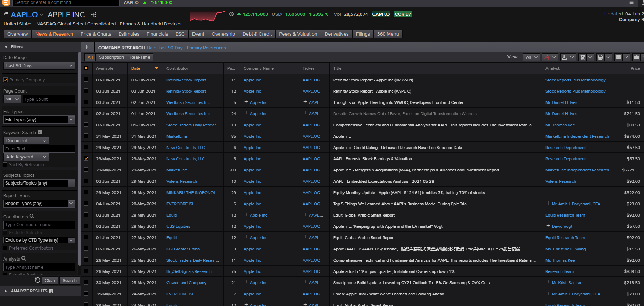
Task: Open the Report Types (any) dropdown
Action: click(x=39, y=204)
